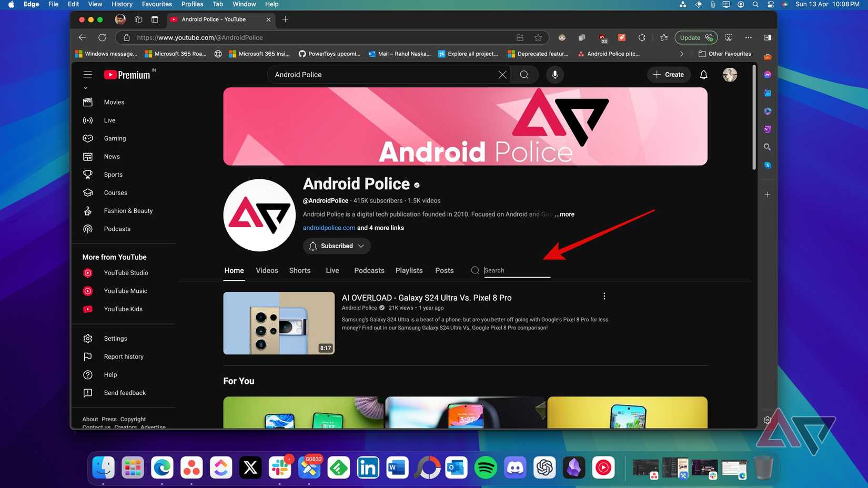Open Edge Settings and more menu

tap(748, 37)
